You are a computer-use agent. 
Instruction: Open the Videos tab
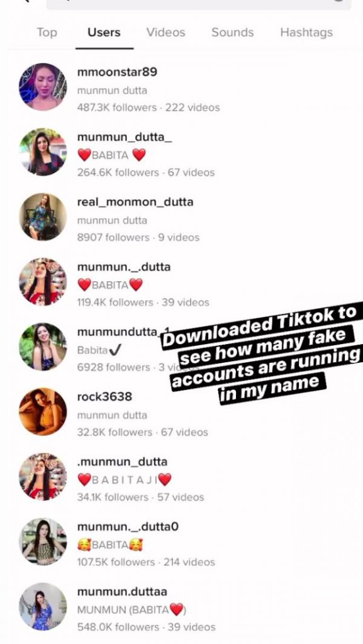[x=165, y=33]
